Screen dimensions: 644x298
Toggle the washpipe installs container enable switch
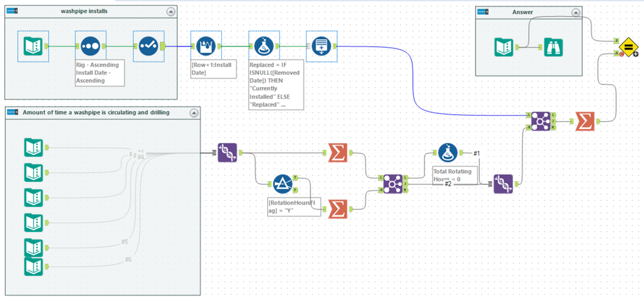[13, 12]
